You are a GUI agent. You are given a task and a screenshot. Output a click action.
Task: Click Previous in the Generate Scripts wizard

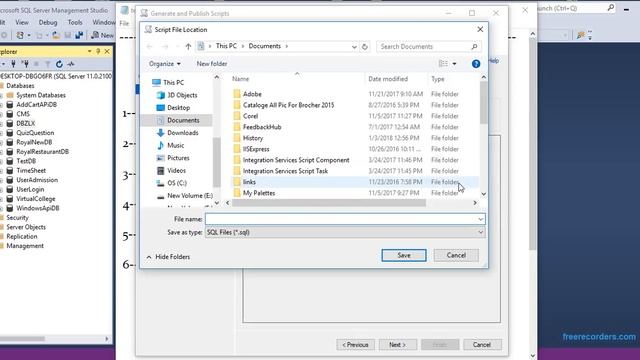[x=355, y=344]
